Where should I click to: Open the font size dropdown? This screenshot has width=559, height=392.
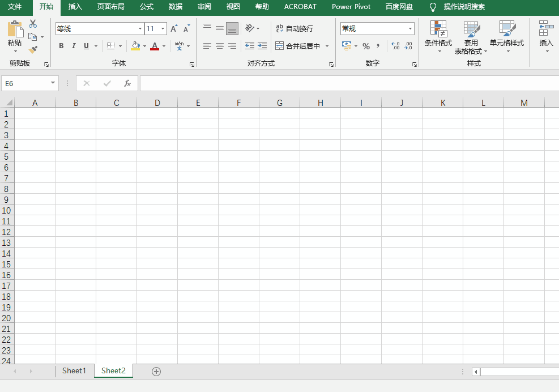click(x=163, y=28)
